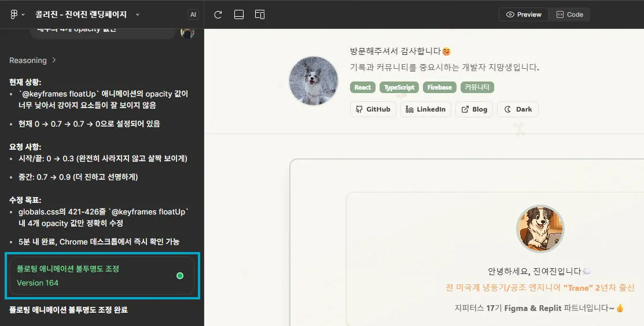Click the greeting 안녕하세요, 진여진입니다
This screenshot has width=644, height=326.
tap(539, 272)
